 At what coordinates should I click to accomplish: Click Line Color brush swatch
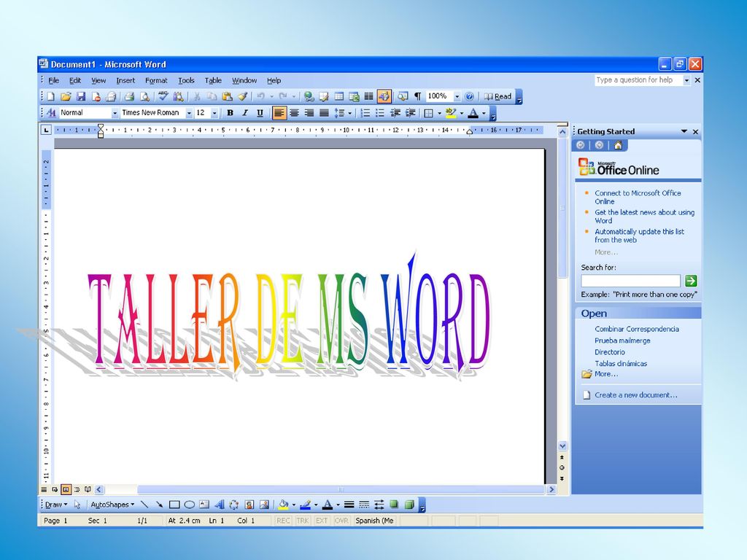tap(306, 505)
